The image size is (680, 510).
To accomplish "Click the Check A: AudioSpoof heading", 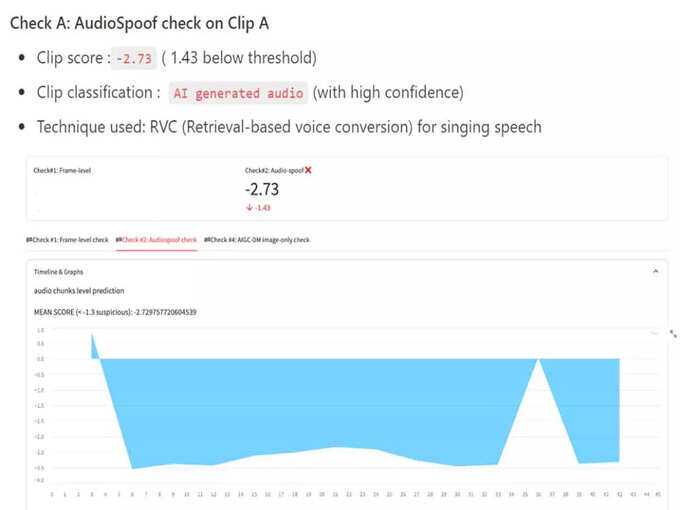I will pyautogui.click(x=139, y=23).
